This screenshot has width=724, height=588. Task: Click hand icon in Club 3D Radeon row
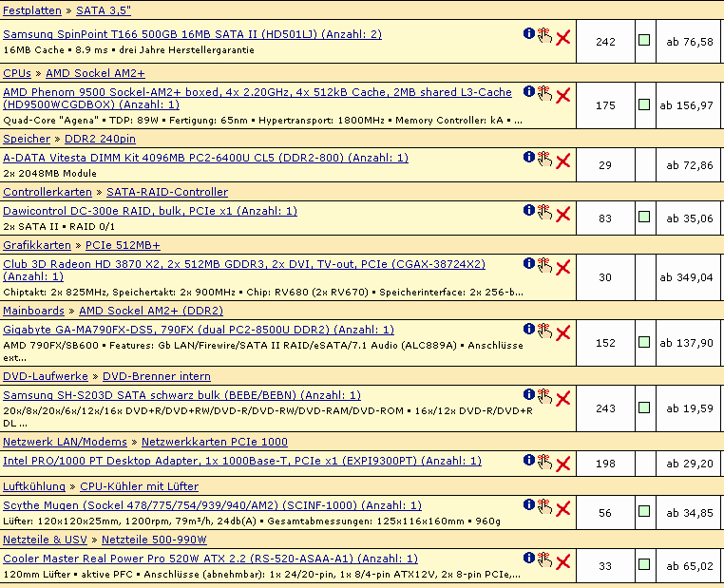pyautogui.click(x=544, y=265)
